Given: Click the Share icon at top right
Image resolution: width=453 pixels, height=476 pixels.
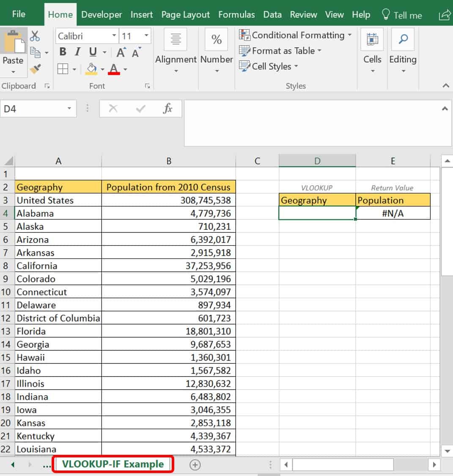Looking at the screenshot, I should [x=445, y=15].
